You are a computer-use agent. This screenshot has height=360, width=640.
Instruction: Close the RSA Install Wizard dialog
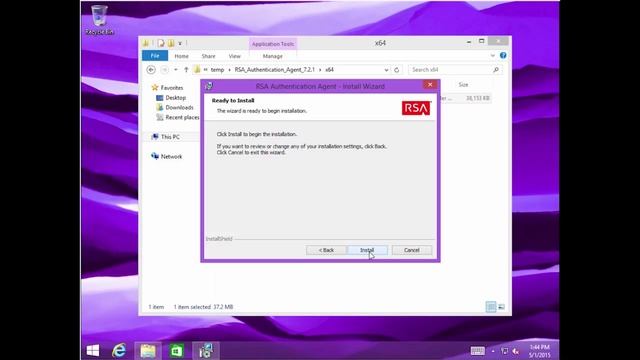430,84
